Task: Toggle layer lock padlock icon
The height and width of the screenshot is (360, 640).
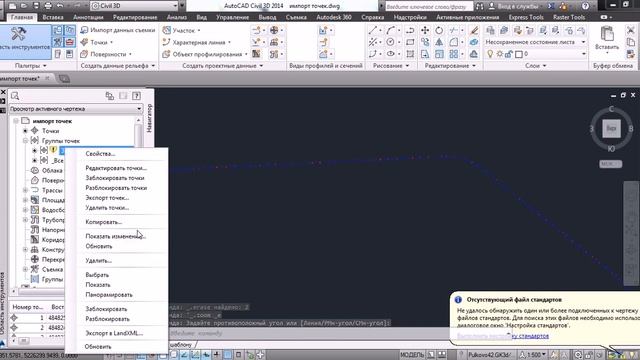Action: tap(509, 54)
